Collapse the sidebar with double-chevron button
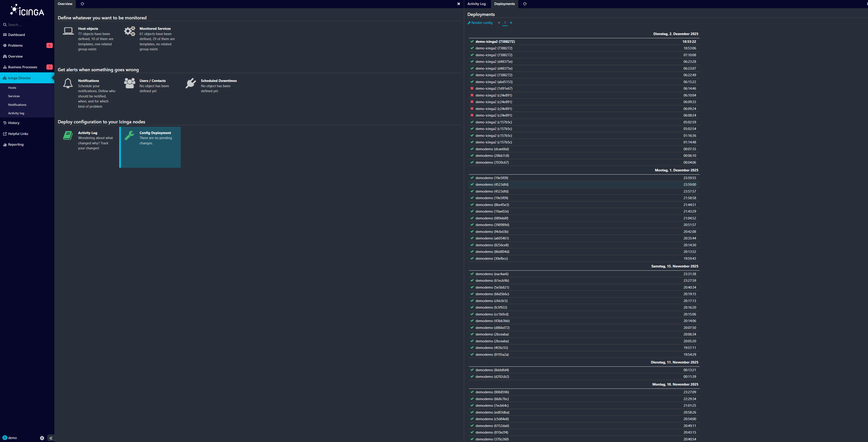The width and height of the screenshot is (868, 442). tap(51, 438)
